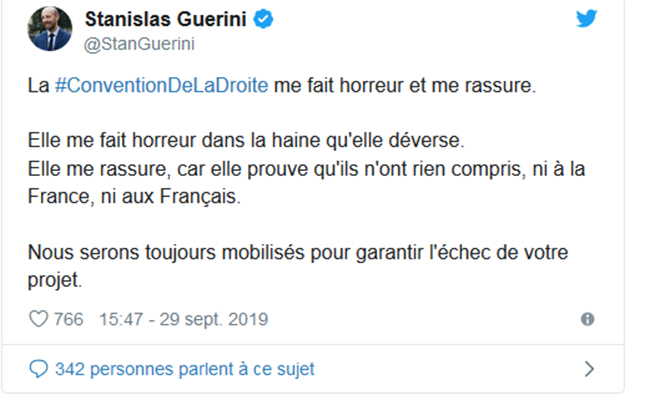
Task: Open the Stanislas Guerini display name
Action: 168,19
